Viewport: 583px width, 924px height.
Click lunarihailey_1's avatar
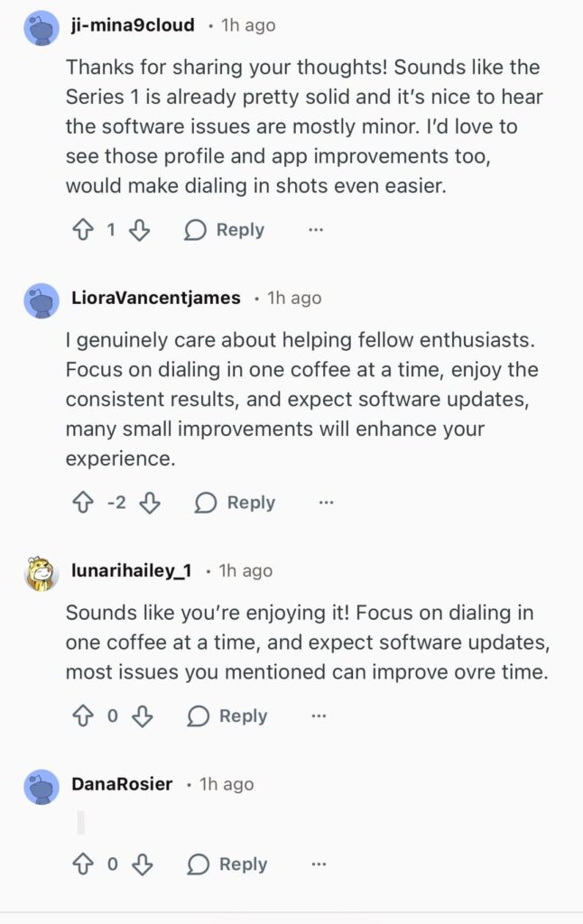pos(40,569)
